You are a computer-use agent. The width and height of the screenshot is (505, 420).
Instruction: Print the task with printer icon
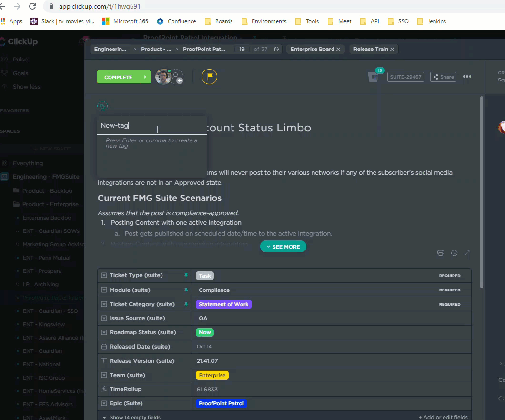[x=441, y=253]
